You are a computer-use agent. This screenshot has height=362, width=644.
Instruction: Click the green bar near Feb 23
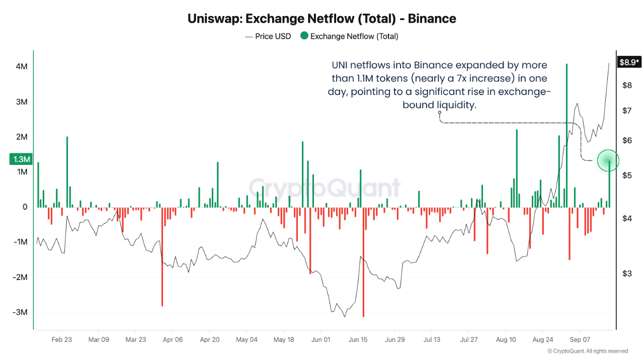point(67,171)
